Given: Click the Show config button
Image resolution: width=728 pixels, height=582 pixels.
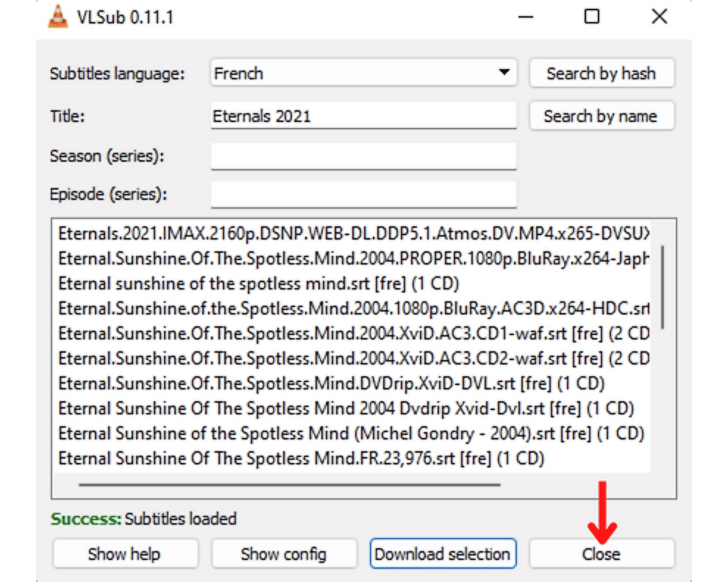Looking at the screenshot, I should (284, 553).
